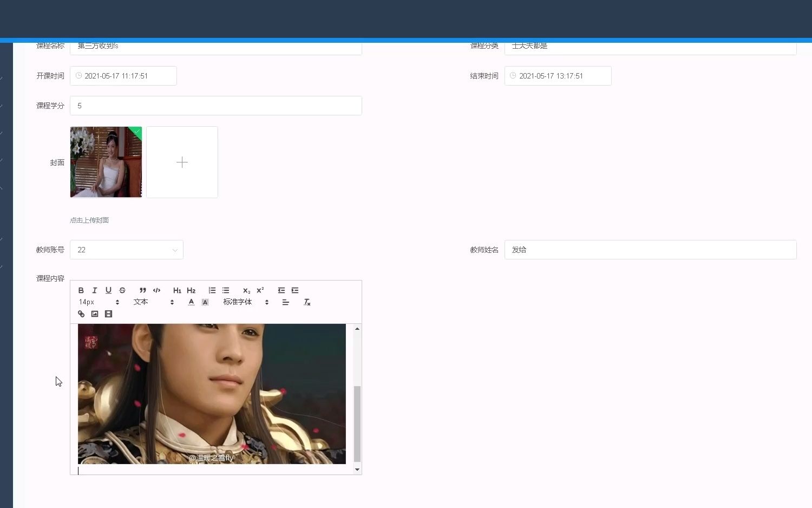Create a bulleted list

pos(226,290)
